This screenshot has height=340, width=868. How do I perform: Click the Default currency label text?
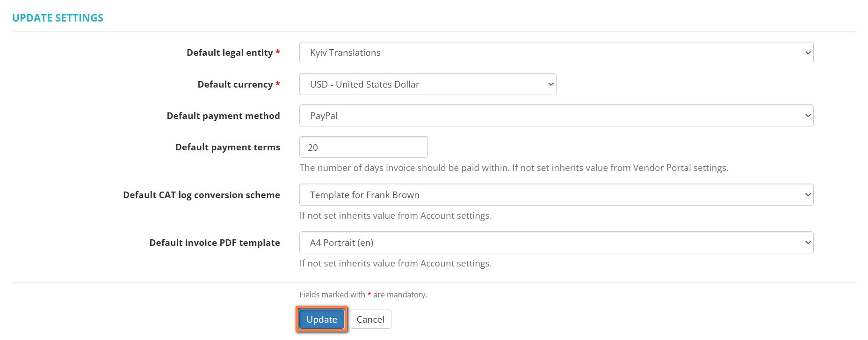(x=235, y=85)
